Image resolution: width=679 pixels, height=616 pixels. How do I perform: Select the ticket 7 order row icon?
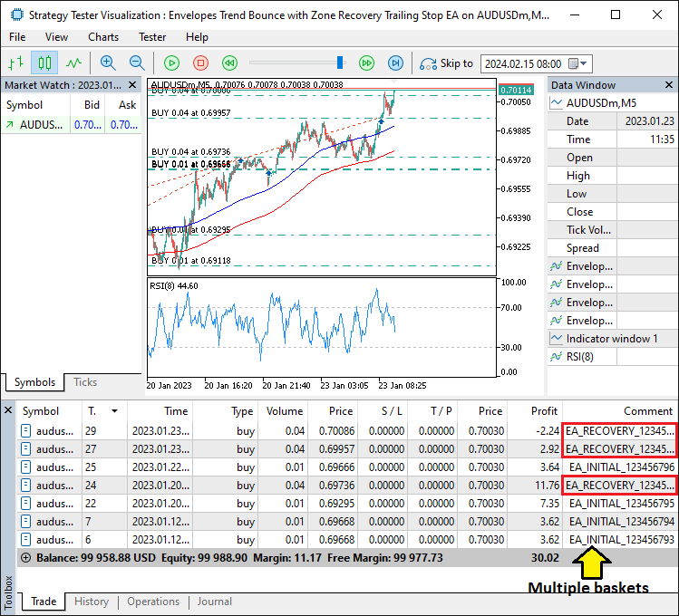(26, 522)
